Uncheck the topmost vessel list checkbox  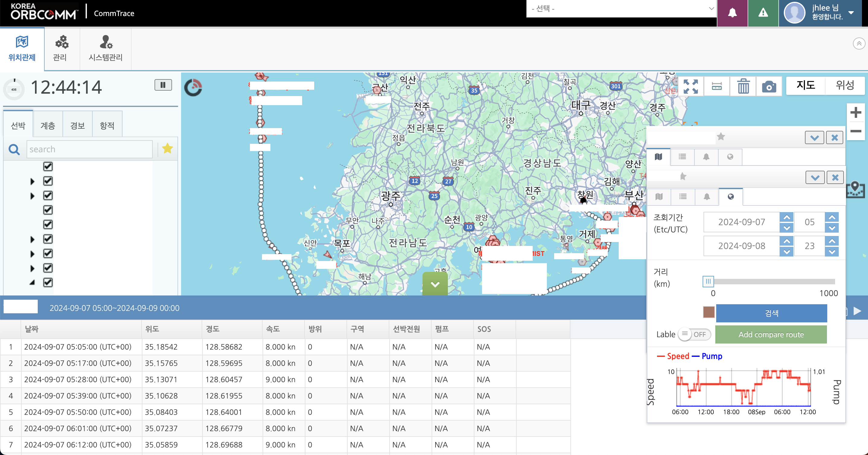click(x=48, y=166)
